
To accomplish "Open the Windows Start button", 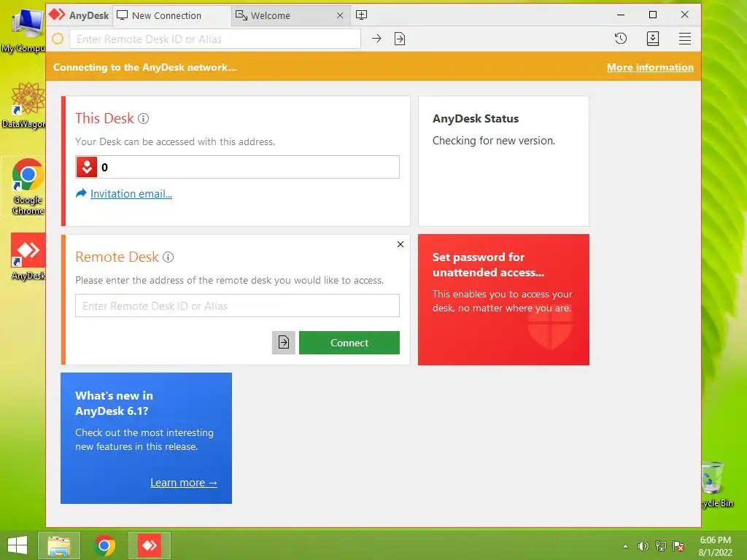I will [18, 545].
